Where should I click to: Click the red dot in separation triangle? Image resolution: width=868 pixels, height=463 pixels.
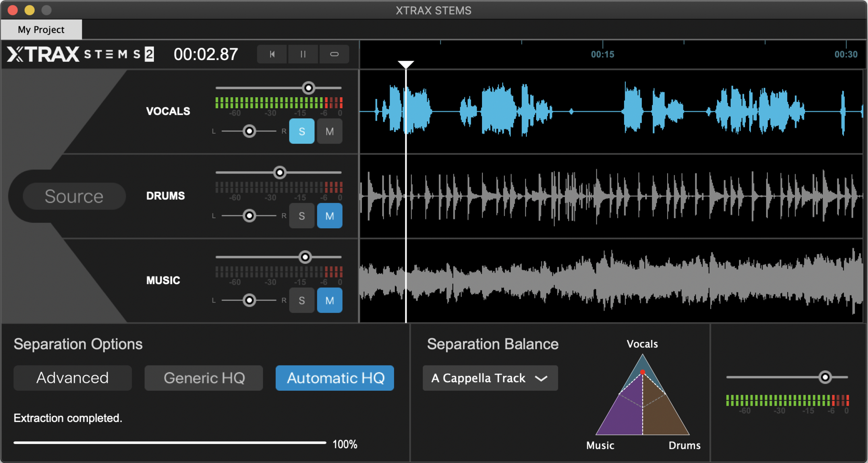pyautogui.click(x=643, y=372)
